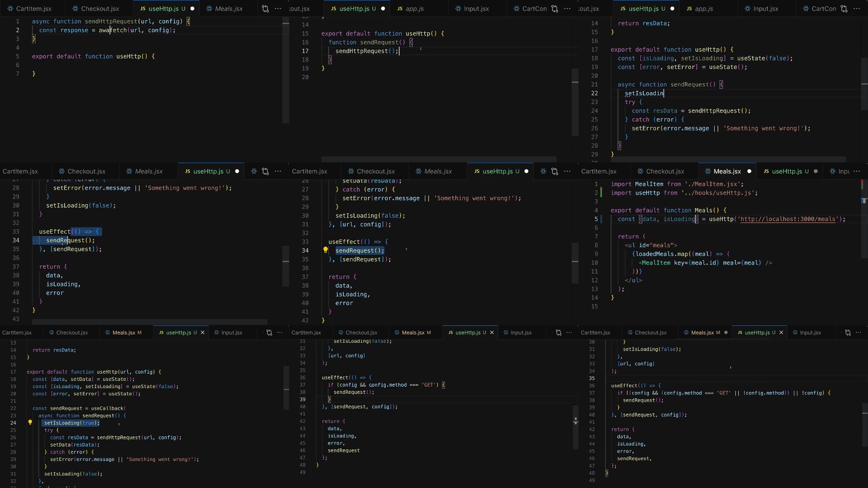Click the '{loadedMeals.map((meal) => (' line
868x488 pixels.
click(681, 254)
